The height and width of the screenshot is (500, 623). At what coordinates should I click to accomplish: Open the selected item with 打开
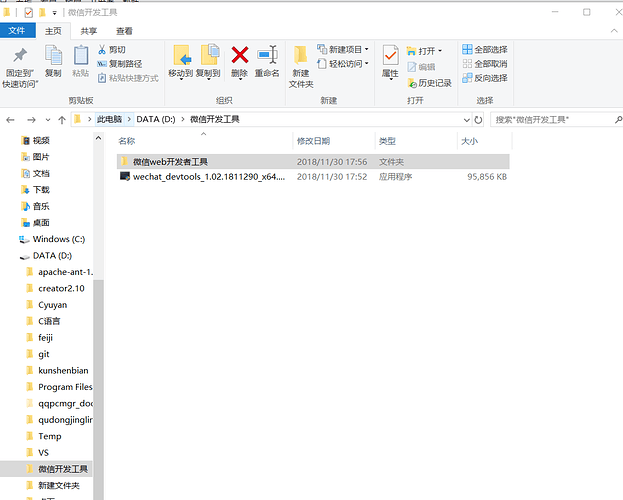(x=424, y=51)
